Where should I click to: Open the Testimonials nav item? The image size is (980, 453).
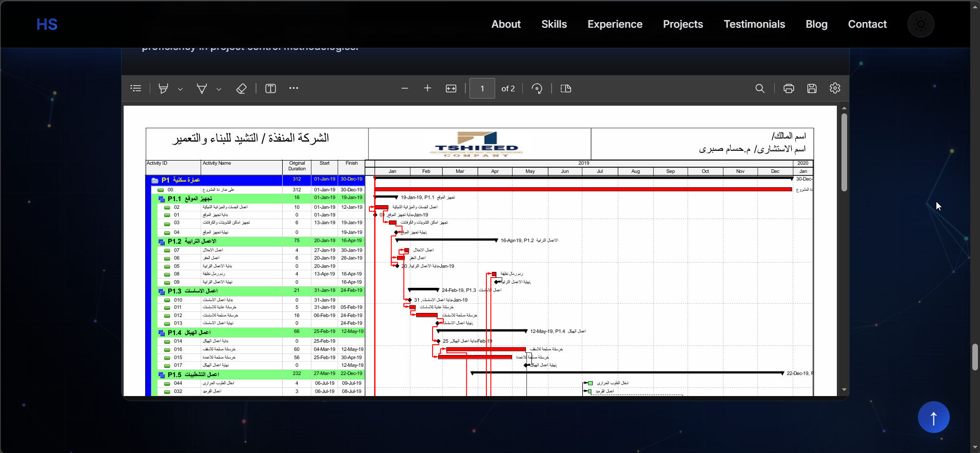[754, 24]
